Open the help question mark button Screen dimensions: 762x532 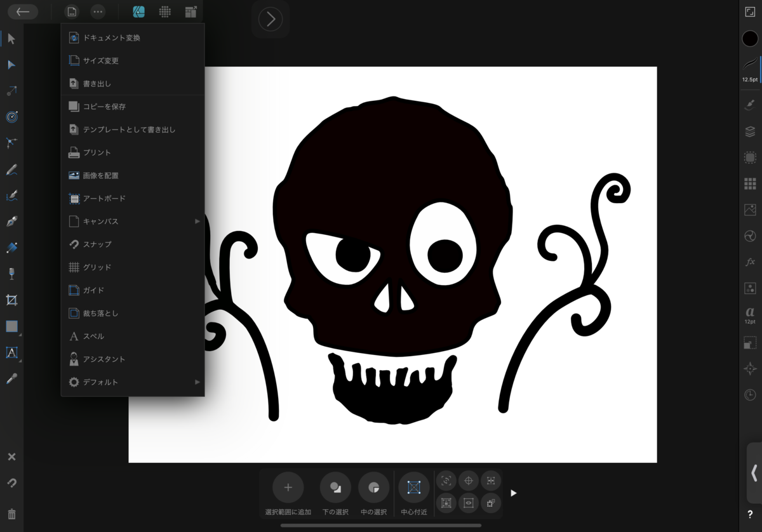(x=750, y=514)
